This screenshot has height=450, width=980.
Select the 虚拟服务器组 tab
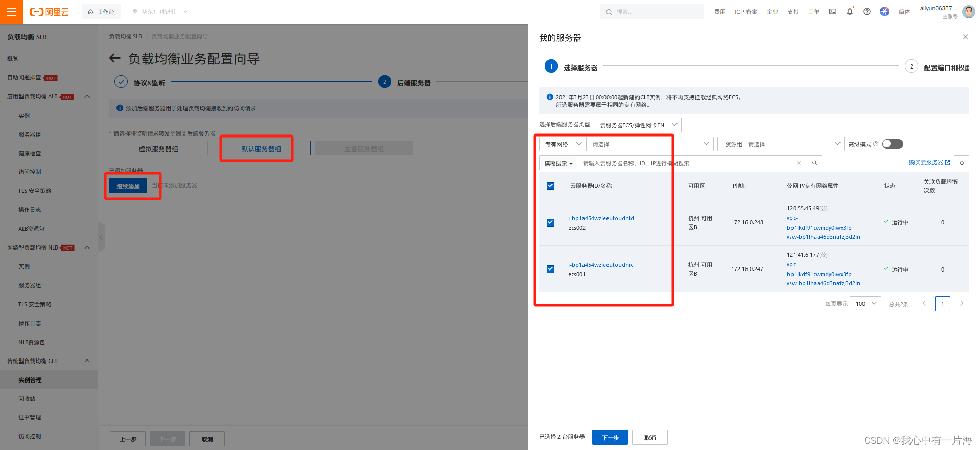158,149
